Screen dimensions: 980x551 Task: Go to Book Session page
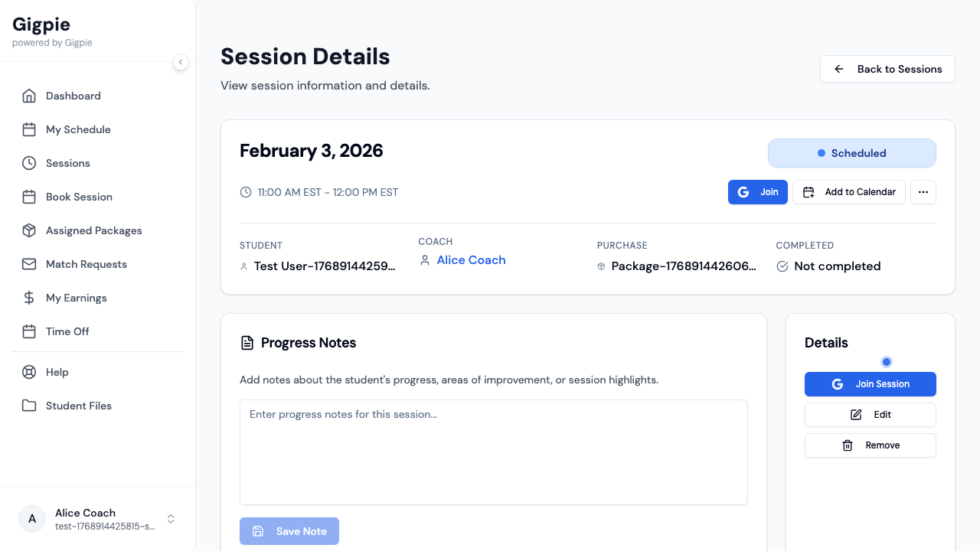(79, 197)
